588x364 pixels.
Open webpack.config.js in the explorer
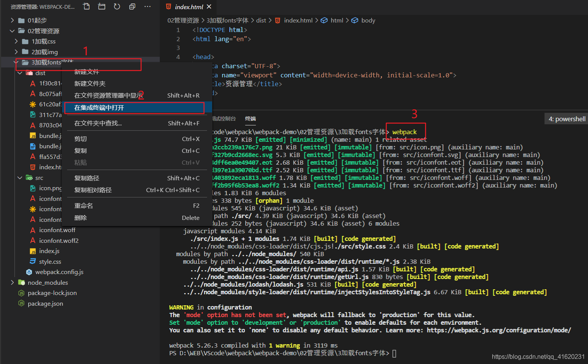59,272
